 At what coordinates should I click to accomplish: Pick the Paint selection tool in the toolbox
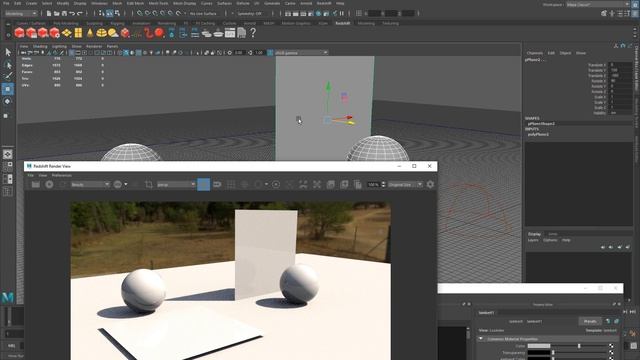(8, 76)
